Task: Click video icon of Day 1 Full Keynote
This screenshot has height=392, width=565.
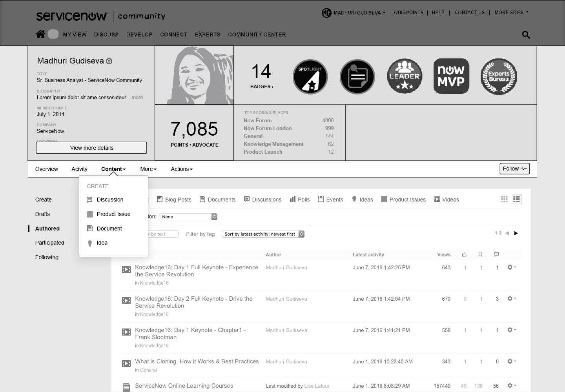Action: [126, 269]
